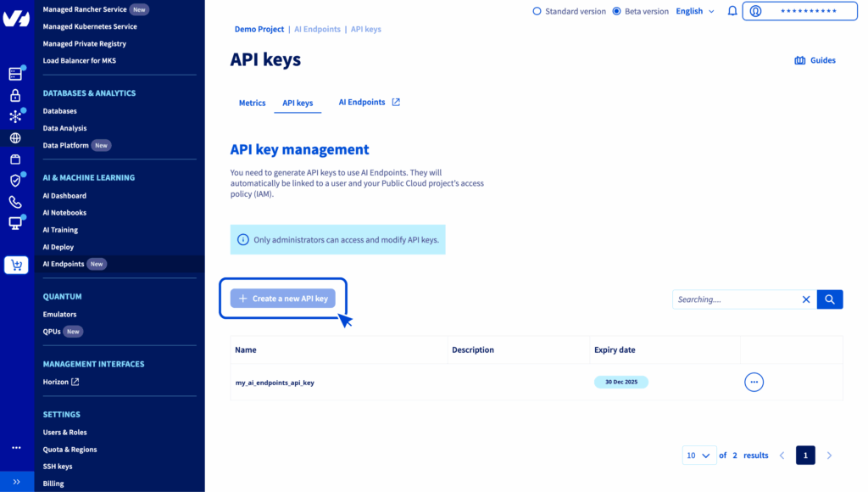
Task: Open AI Notebooks in the sidebar menu
Action: pyautogui.click(x=64, y=213)
